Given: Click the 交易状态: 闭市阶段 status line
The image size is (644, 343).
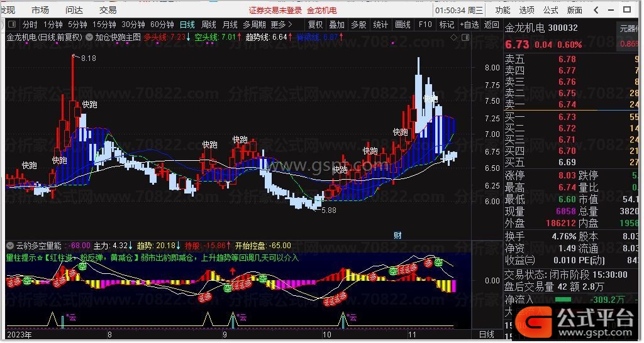Looking at the screenshot, I should click(566, 275).
